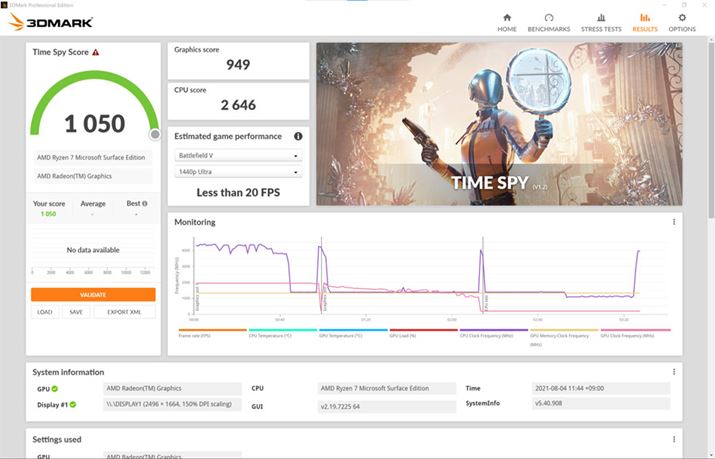Click the Save button
The image size is (715, 459).
pos(76,312)
